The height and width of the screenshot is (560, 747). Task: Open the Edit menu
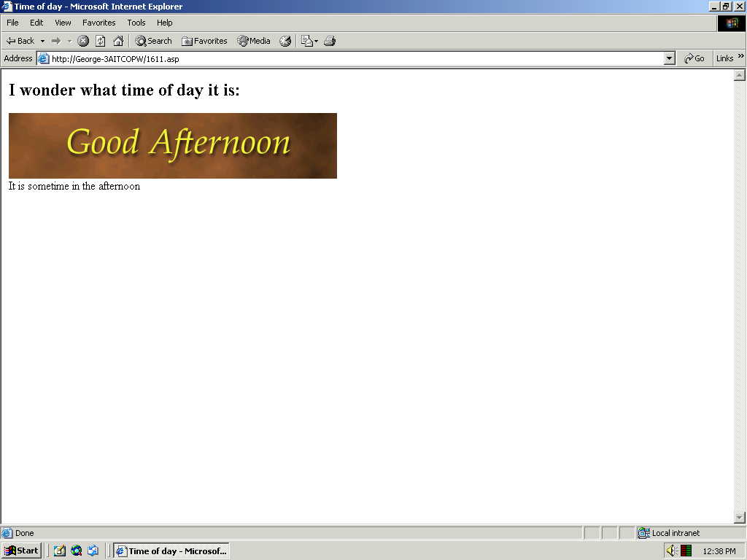pyautogui.click(x=36, y=23)
